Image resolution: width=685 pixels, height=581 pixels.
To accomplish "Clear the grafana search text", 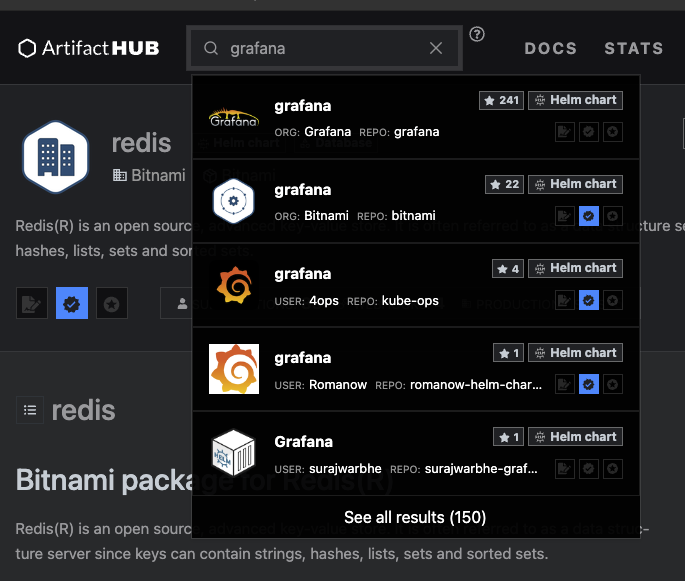I will click(436, 48).
